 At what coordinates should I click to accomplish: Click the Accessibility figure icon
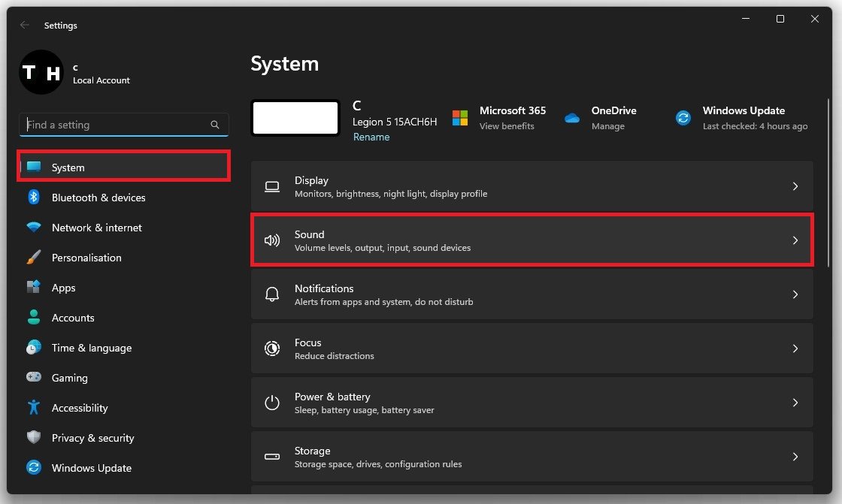(34, 408)
